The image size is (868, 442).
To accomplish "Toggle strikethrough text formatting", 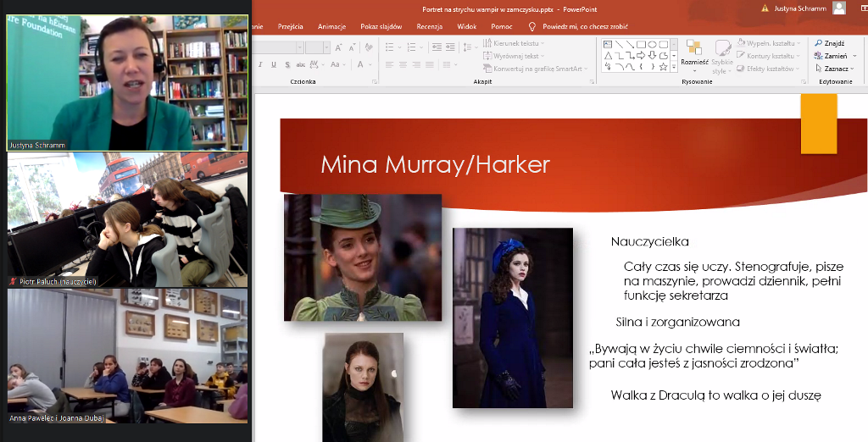I will tap(301, 64).
